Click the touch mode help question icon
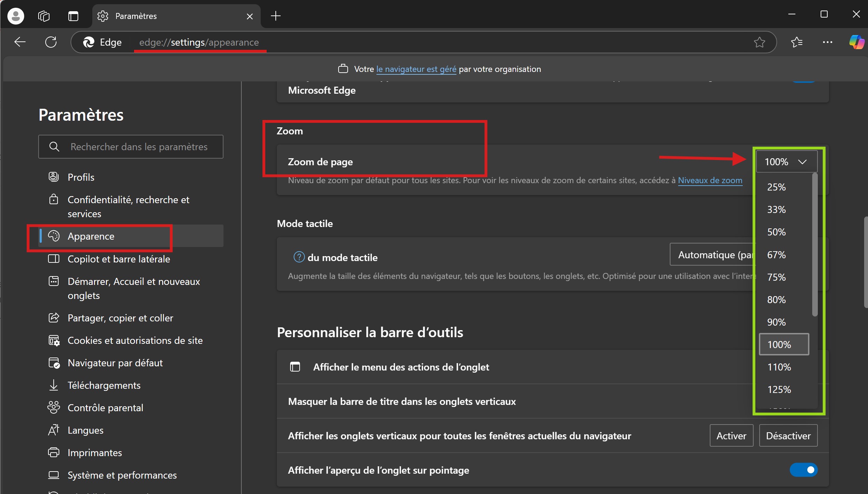868x494 pixels. click(x=299, y=257)
